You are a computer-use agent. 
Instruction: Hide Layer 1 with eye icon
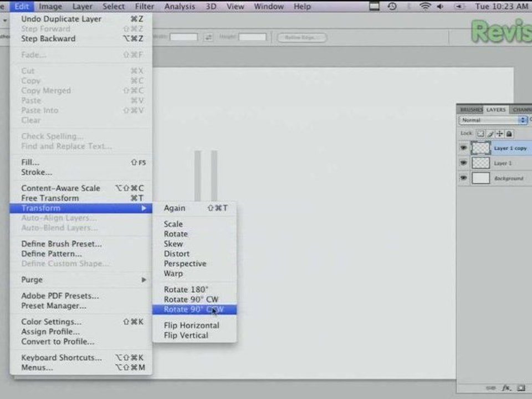[x=463, y=163]
